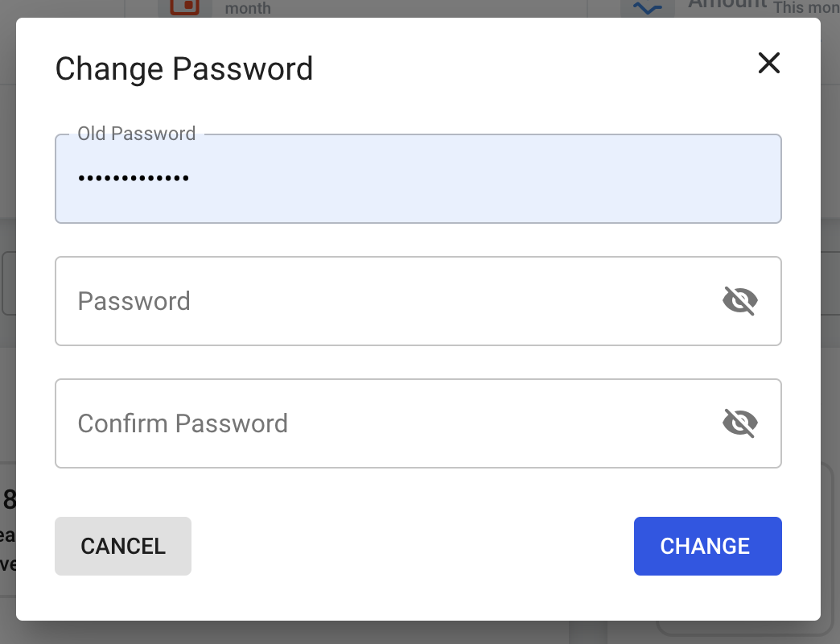Viewport: 840px width, 644px height.
Task: Click the red icon behind the dialog
Action: [185, 7]
